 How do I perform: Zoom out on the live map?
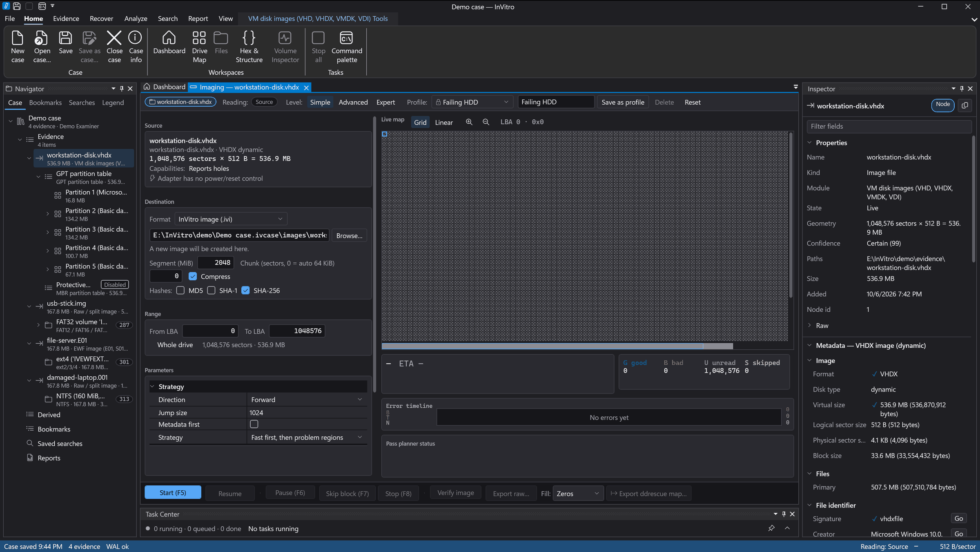pos(486,122)
